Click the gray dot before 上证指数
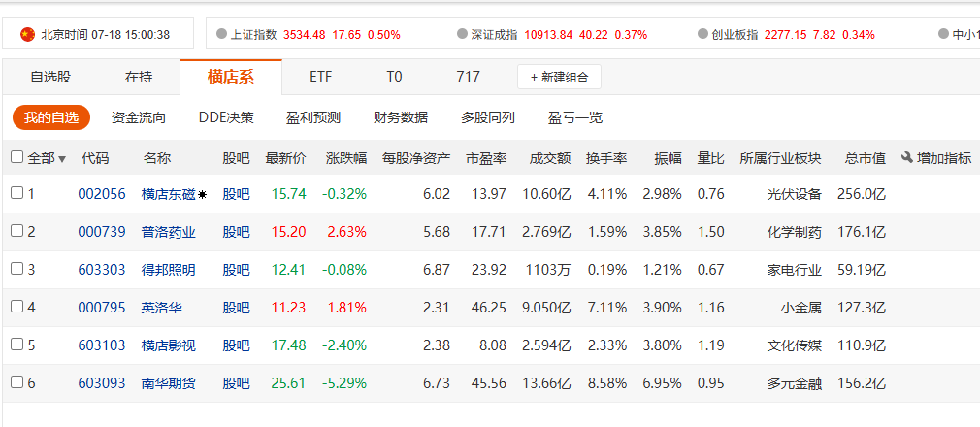The height and width of the screenshot is (427, 980). pyautogui.click(x=221, y=34)
